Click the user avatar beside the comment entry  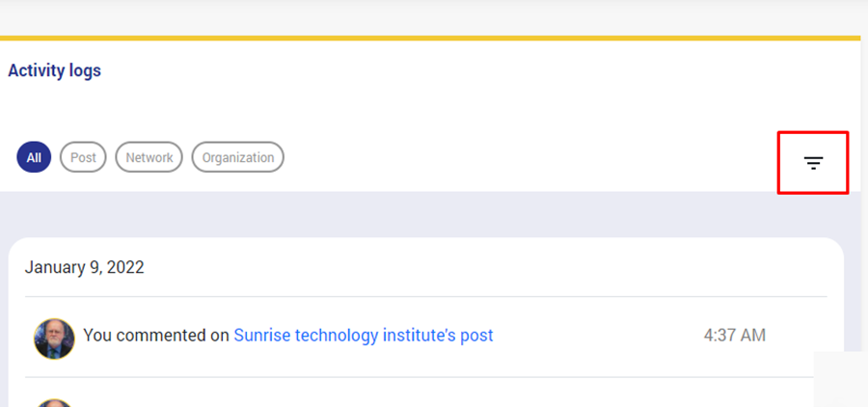(54, 339)
